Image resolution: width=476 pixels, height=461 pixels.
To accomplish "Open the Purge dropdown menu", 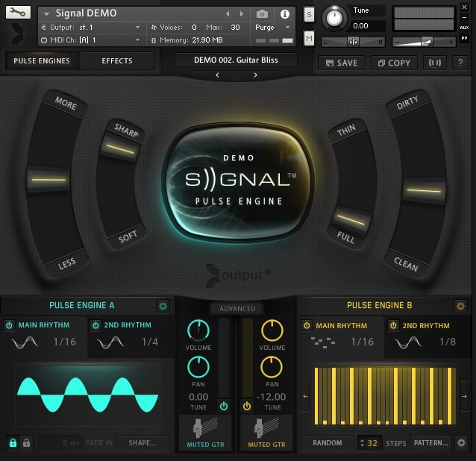I will point(272,28).
